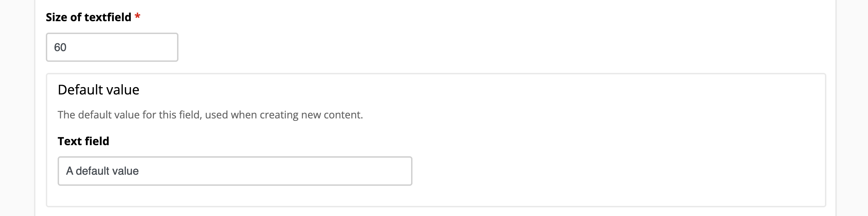Place cursor on the number 60
The height and width of the screenshot is (216, 868).
[x=60, y=47]
